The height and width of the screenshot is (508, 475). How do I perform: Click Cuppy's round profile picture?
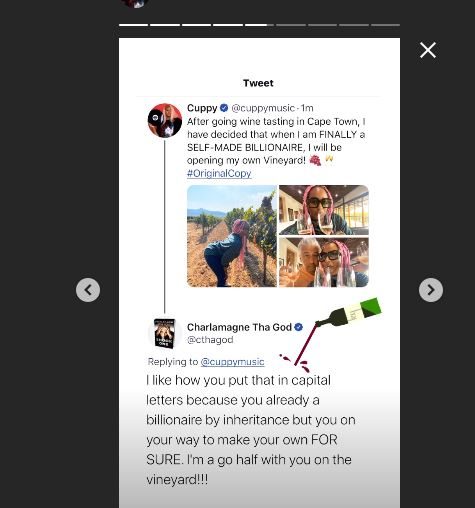pos(165,120)
